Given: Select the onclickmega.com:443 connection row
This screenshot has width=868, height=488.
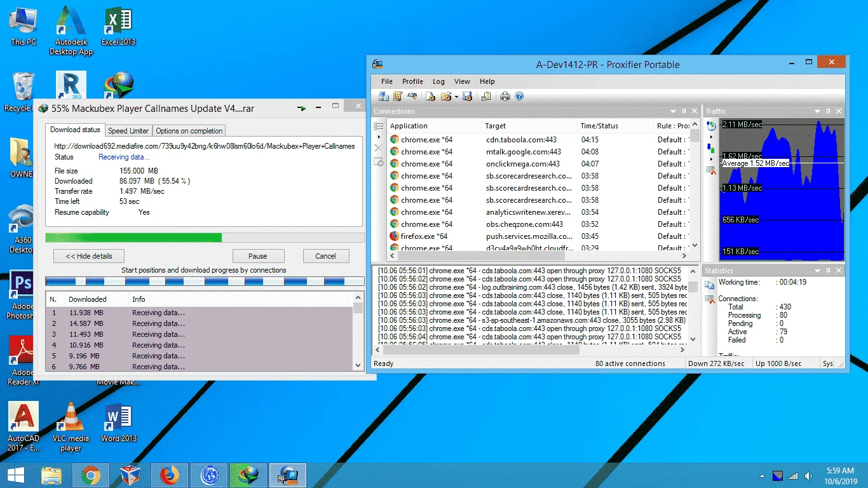Looking at the screenshot, I should pos(538,164).
